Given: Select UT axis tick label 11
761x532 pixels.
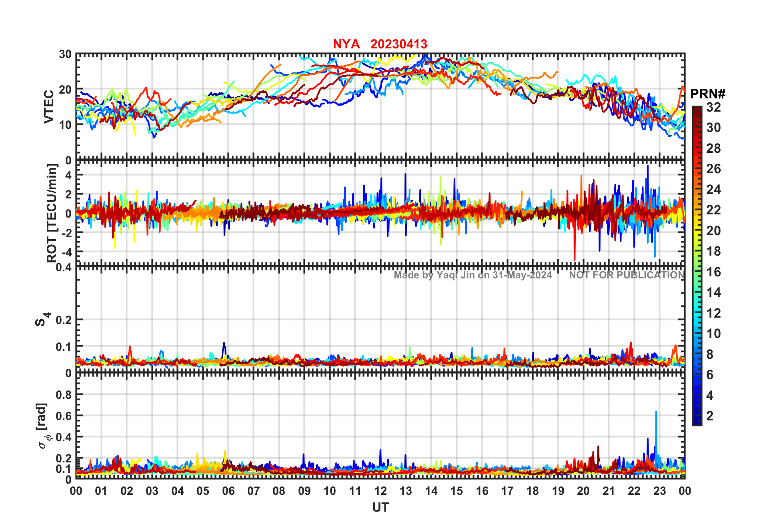Looking at the screenshot, I should [355, 491].
